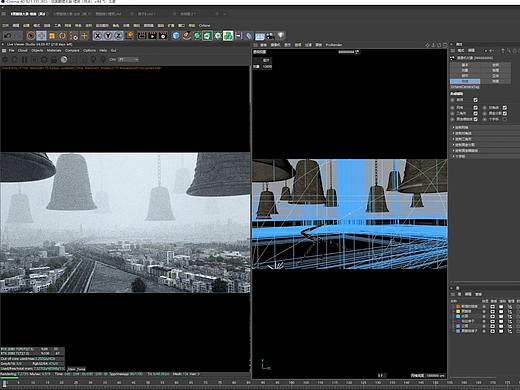This screenshot has width=520, height=390.
Task: Open Options menu in Live Viewer
Action: 89,50
